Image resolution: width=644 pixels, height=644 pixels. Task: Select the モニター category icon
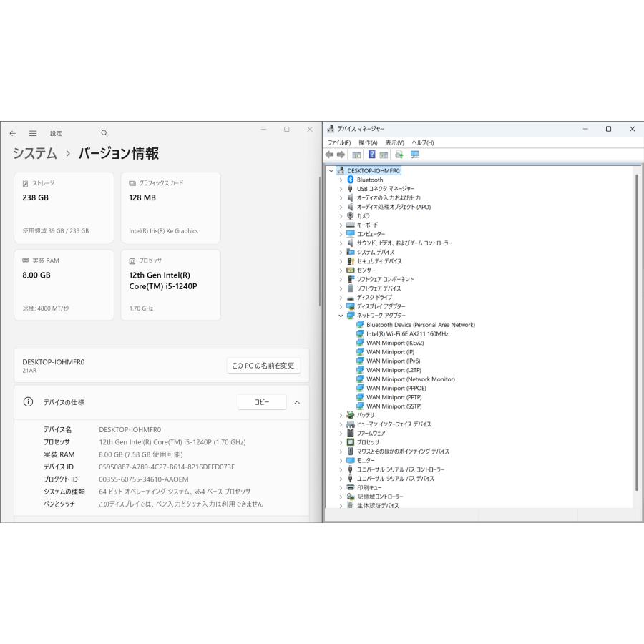click(x=351, y=460)
